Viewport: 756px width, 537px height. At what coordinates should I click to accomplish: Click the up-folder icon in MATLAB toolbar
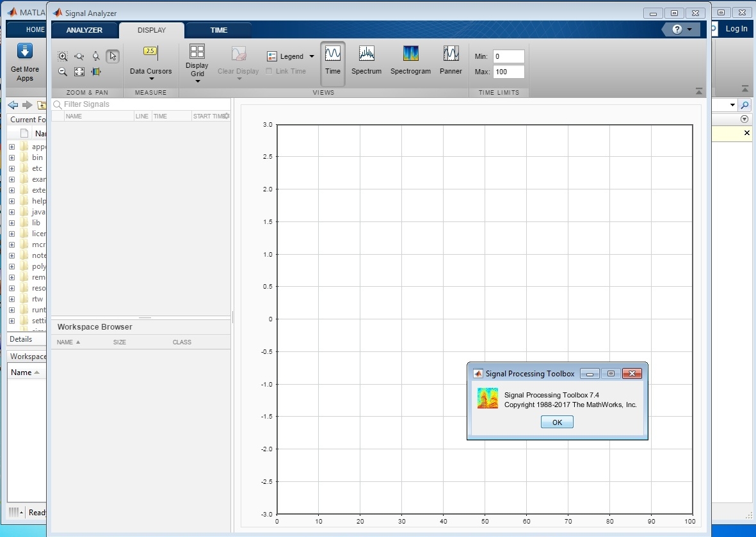click(42, 104)
